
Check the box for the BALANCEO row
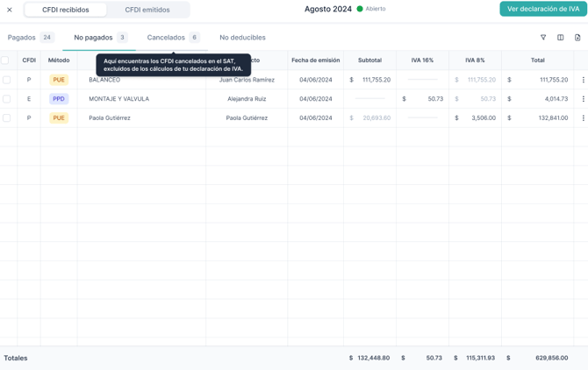click(x=6, y=80)
